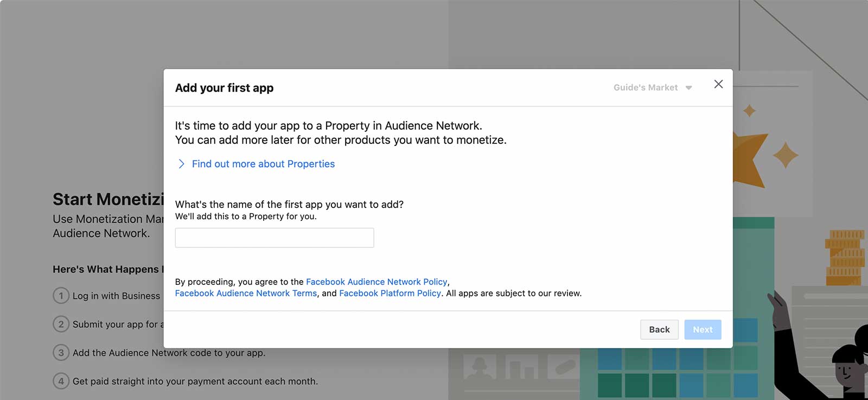This screenshot has width=868, height=400.
Task: Click 'Log in with Business' step text
Action: click(116, 296)
